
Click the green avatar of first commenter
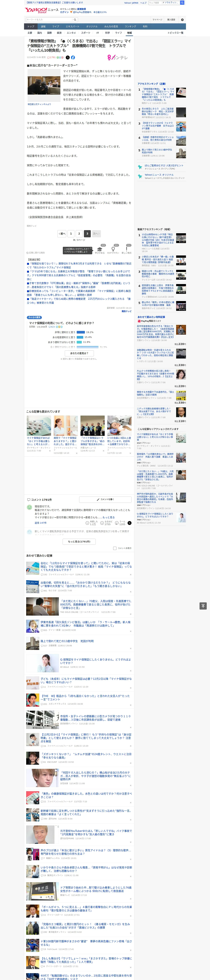tap(29, 507)
